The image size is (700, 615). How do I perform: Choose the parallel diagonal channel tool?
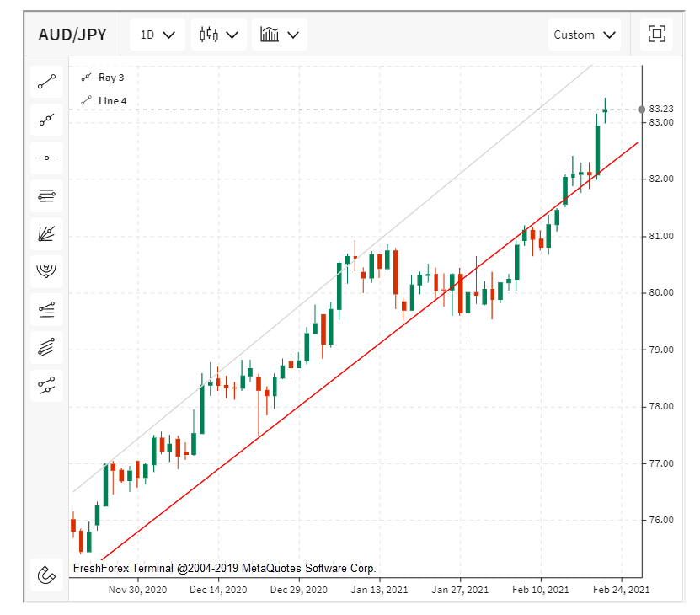47,347
